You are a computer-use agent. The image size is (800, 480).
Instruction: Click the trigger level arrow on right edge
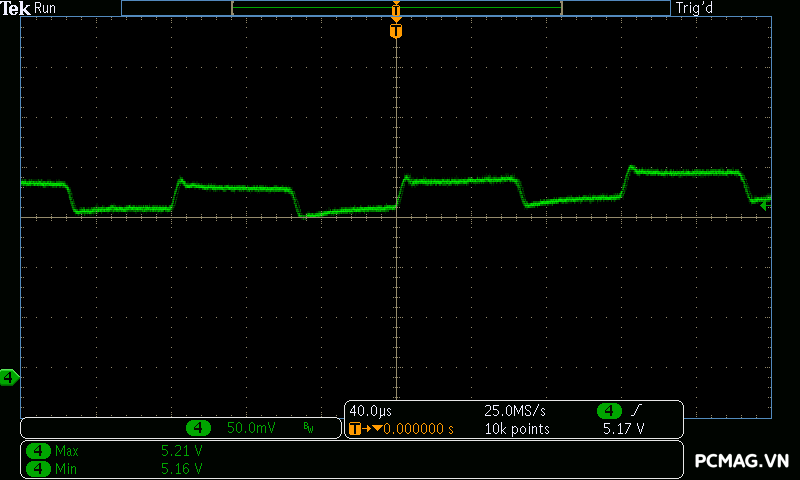765,205
